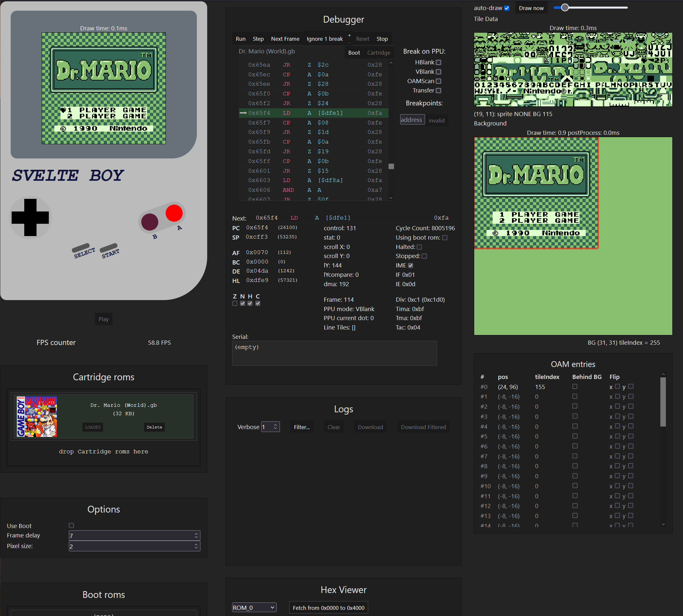Open the ROM_0 selector in Hex Viewer
683x616 pixels.
[254, 607]
